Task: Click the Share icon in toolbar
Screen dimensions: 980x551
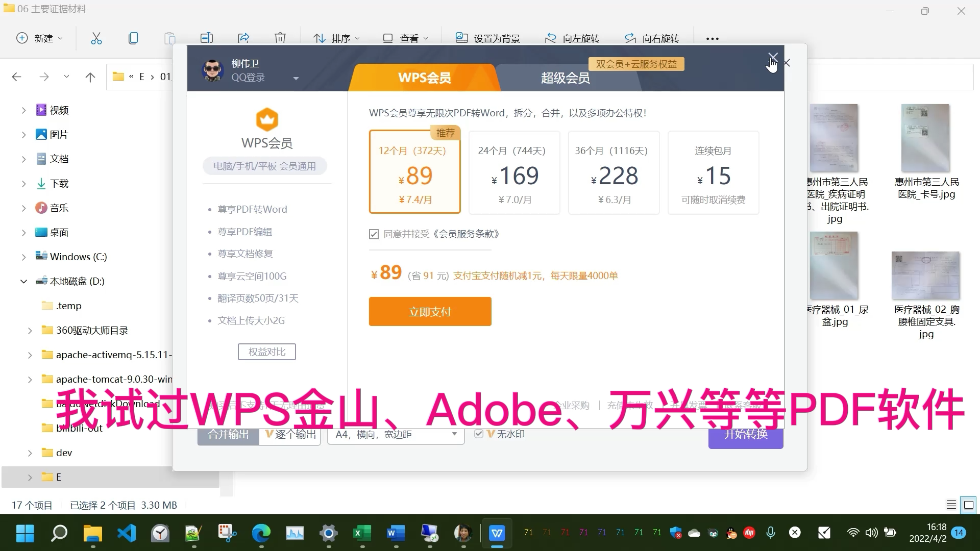Action: (x=243, y=38)
